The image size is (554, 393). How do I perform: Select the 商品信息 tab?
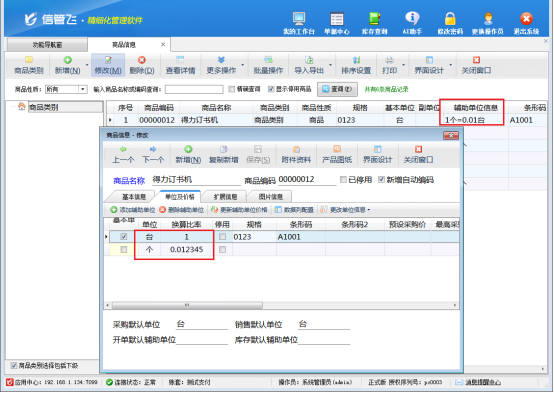(x=124, y=45)
